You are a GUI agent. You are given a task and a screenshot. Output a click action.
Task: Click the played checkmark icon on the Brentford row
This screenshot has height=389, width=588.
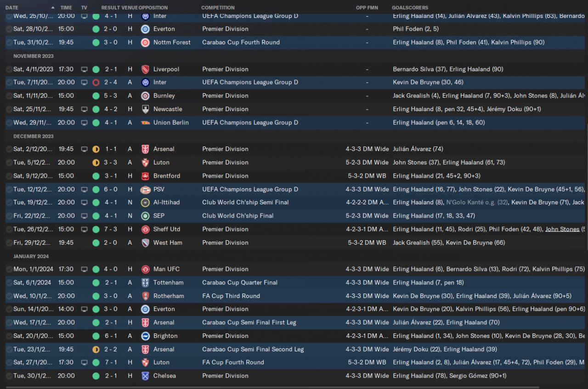coord(9,176)
